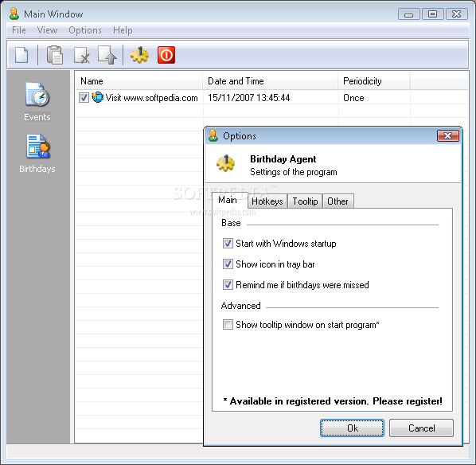
Task: Toggle Show icon in tray bar
Action: click(228, 264)
